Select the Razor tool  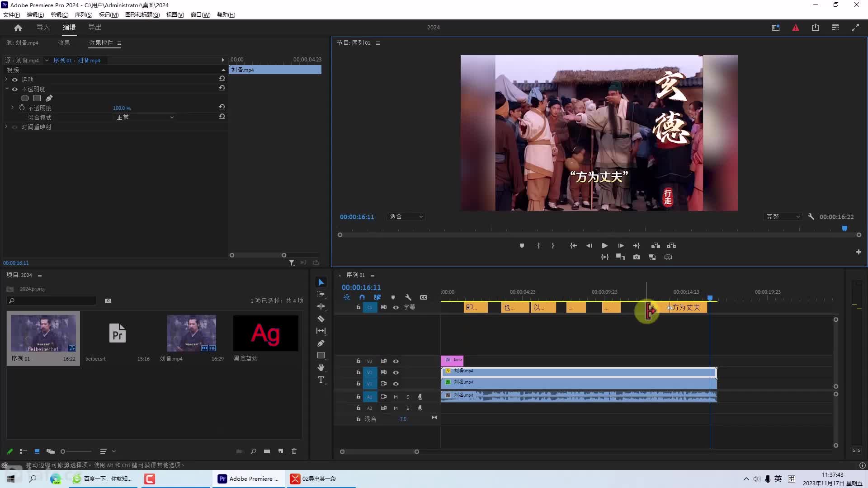[x=321, y=319]
